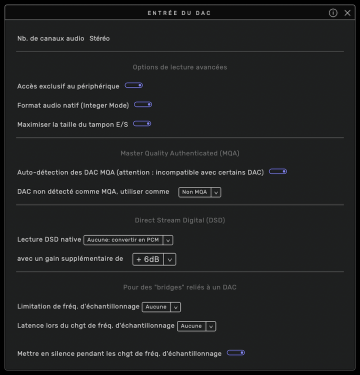Screen dimensions: 360x375
Task: Click the Stéréo channel count value
Action: pos(100,39)
